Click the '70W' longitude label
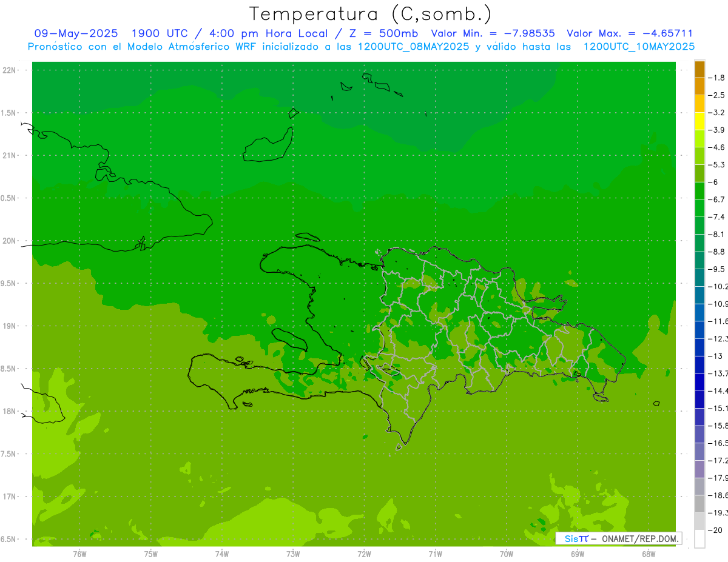The height and width of the screenshot is (562, 728). (x=507, y=554)
